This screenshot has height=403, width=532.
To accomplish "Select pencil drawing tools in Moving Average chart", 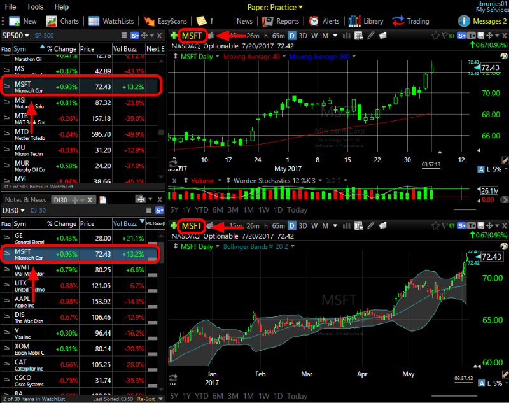I will pos(371,35).
